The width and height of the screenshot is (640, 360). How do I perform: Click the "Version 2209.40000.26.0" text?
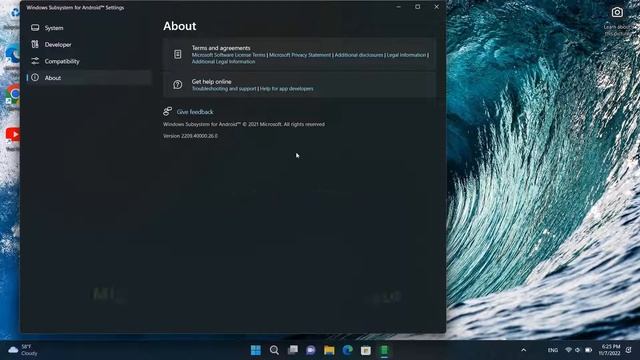(x=190, y=136)
